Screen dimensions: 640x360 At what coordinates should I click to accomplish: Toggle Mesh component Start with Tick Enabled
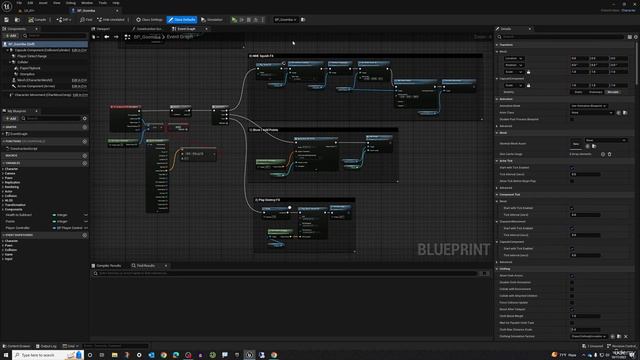572,208
